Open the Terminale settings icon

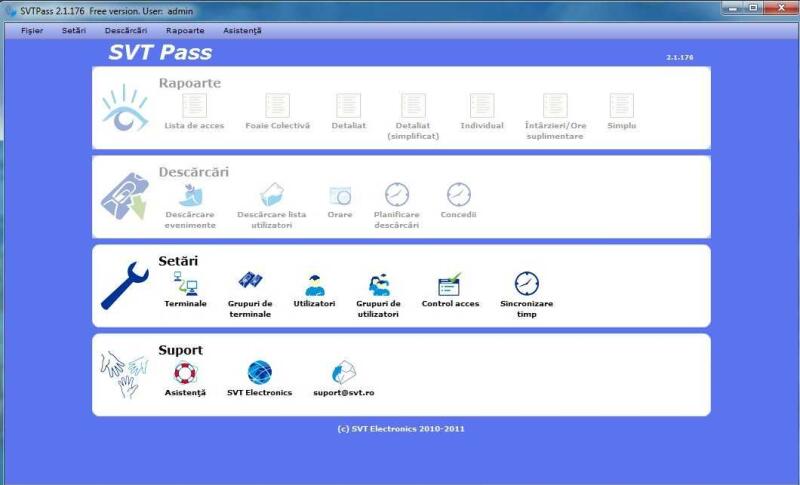coord(186,284)
